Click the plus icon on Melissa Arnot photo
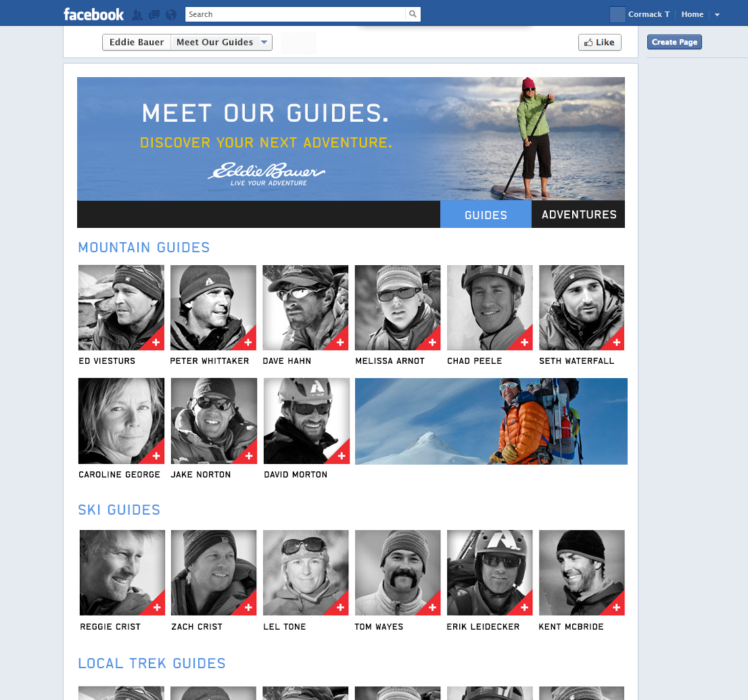The height and width of the screenshot is (700, 748). point(432,342)
